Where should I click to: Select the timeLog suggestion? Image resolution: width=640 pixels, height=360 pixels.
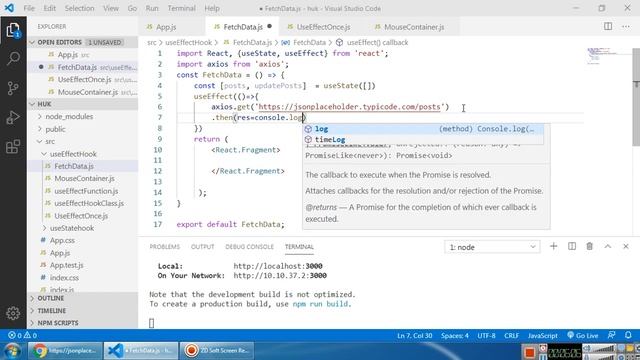point(423,140)
